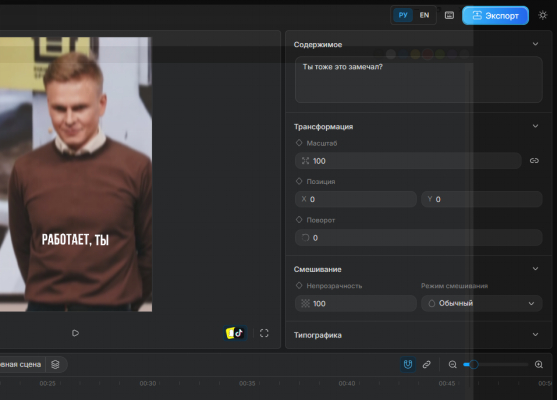Click the X position field

356,199
